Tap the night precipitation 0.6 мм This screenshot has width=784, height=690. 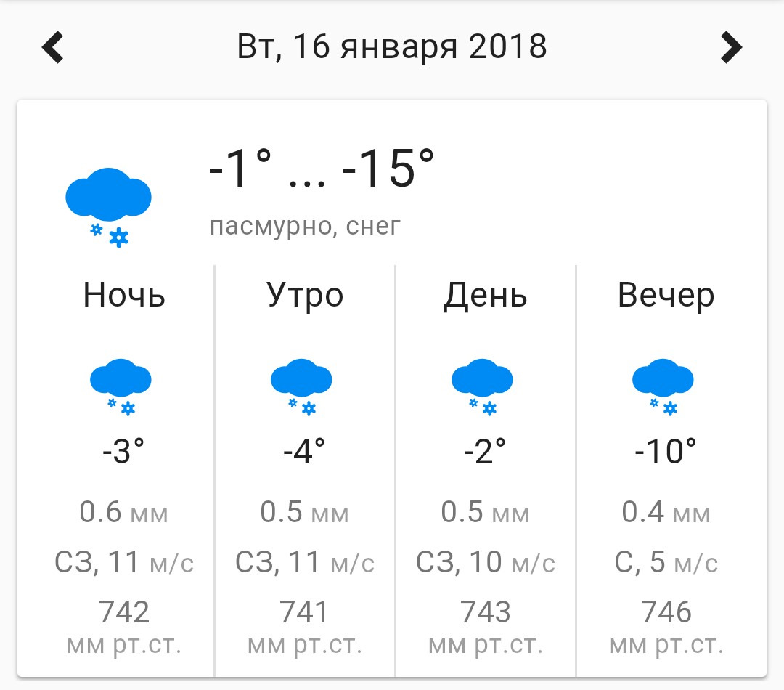click(x=123, y=514)
